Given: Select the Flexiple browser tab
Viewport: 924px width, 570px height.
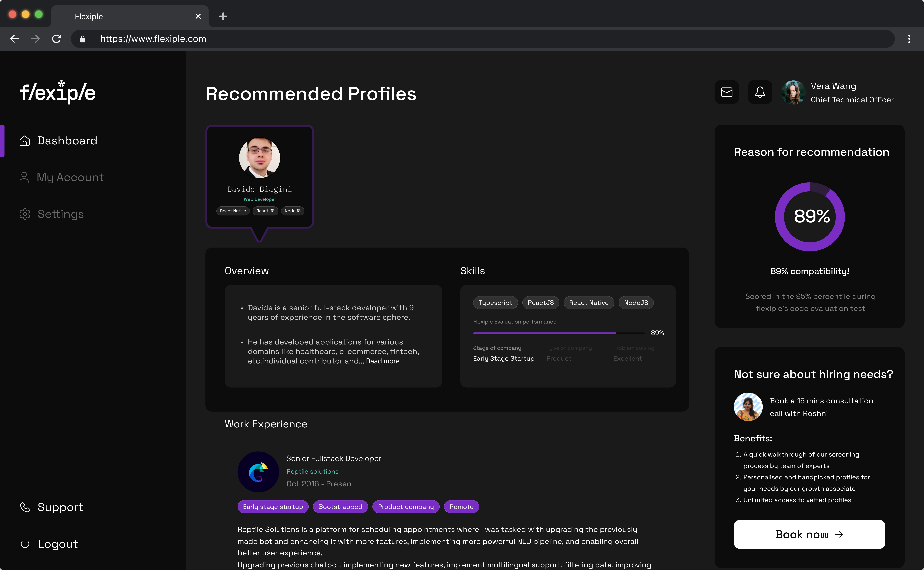Looking at the screenshot, I should click(130, 16).
